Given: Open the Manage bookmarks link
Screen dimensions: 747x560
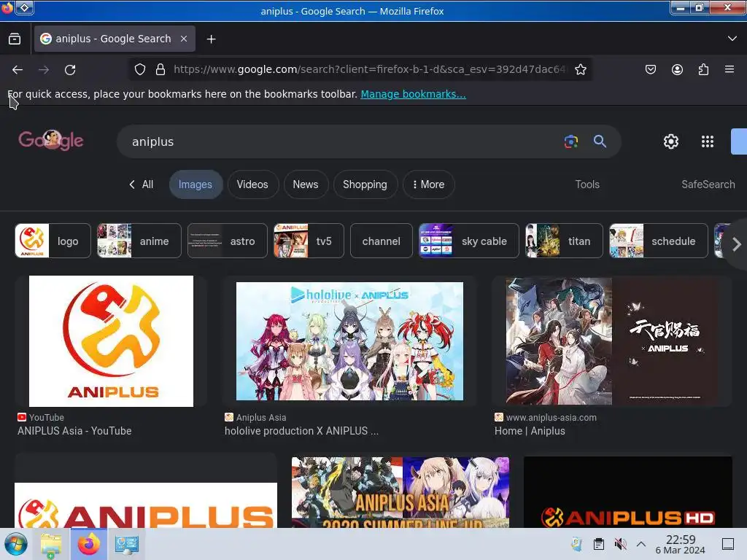Looking at the screenshot, I should 413,94.
